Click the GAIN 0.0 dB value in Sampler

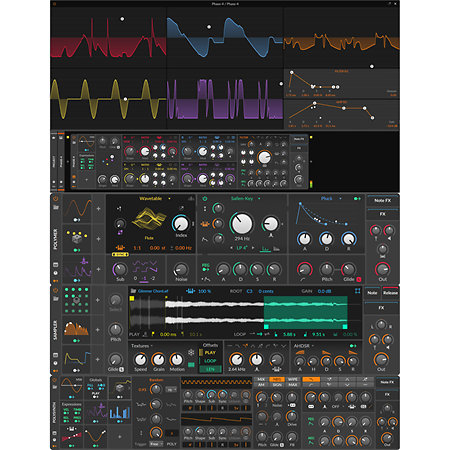point(324,291)
